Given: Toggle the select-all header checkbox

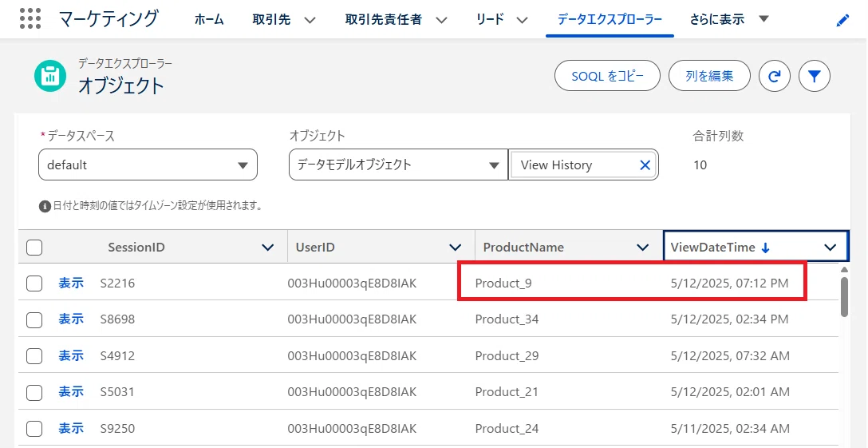Looking at the screenshot, I should [x=34, y=248].
